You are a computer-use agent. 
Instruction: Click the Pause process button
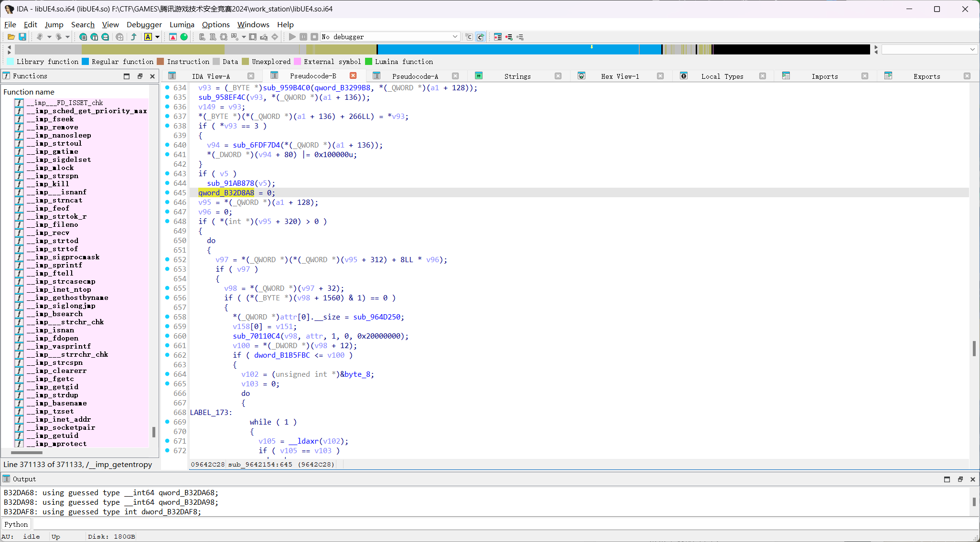coord(303,37)
